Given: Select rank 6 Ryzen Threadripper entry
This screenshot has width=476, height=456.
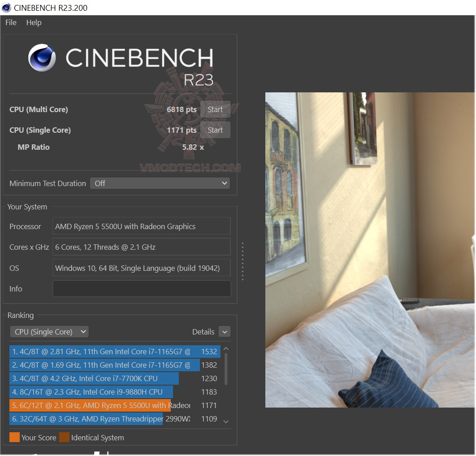Looking at the screenshot, I should pyautogui.click(x=115, y=419).
